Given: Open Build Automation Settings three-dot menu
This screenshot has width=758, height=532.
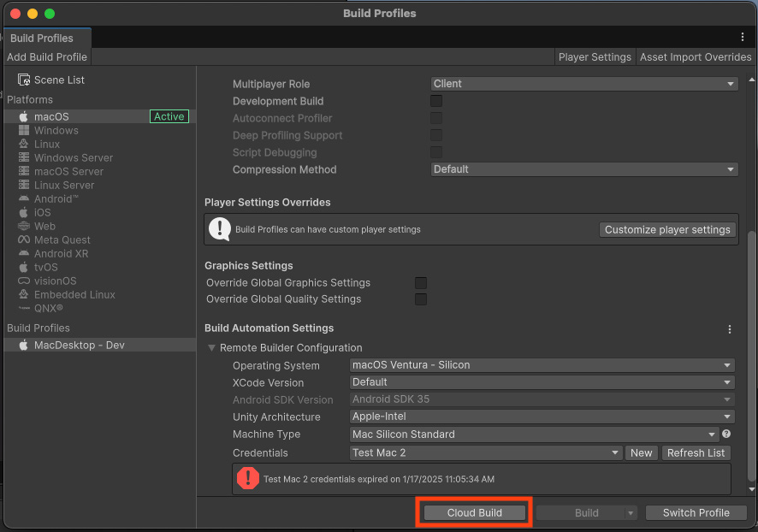Looking at the screenshot, I should (730, 329).
